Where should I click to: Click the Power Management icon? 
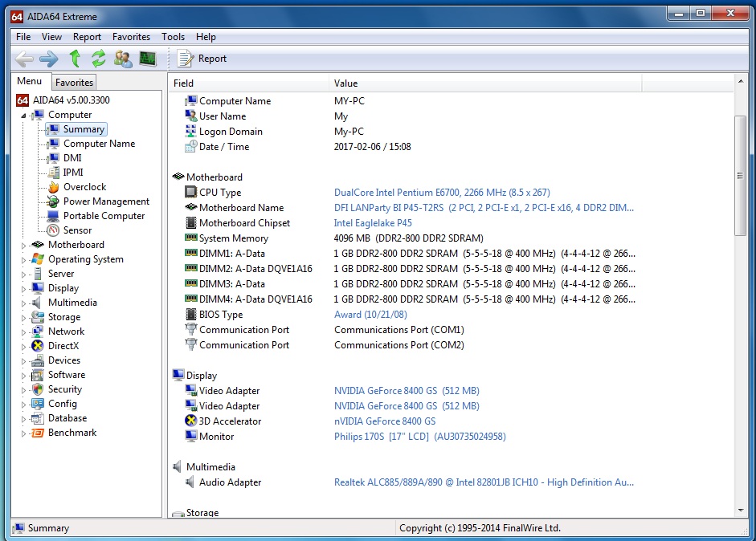(54, 201)
